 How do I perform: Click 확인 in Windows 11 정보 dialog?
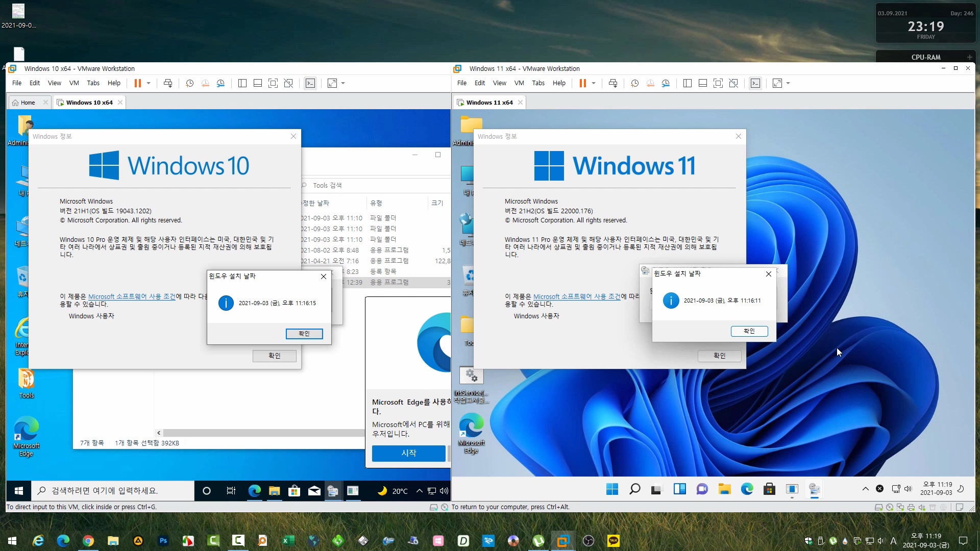coord(720,356)
